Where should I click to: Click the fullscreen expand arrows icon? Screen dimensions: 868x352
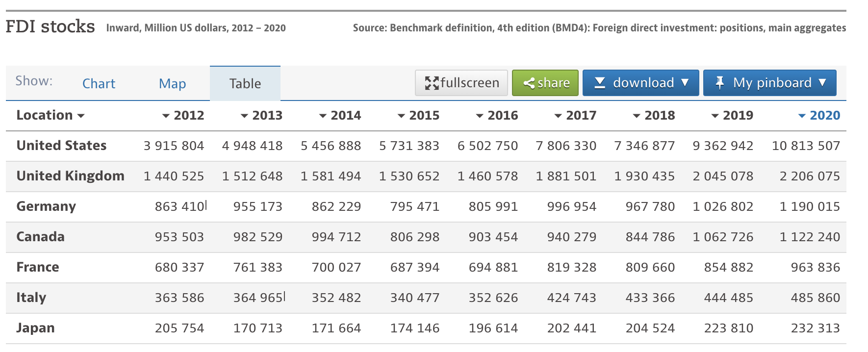(x=432, y=83)
